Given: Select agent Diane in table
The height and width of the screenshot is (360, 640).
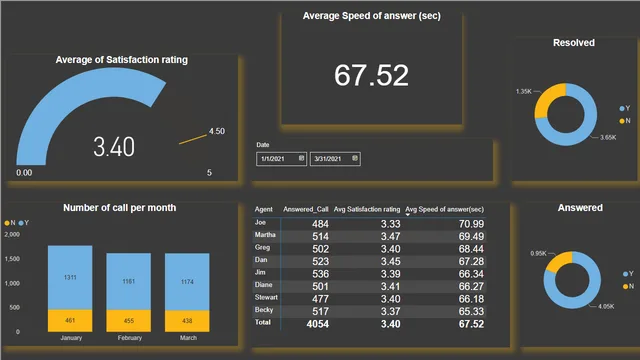Looking at the screenshot, I should click(x=263, y=284).
